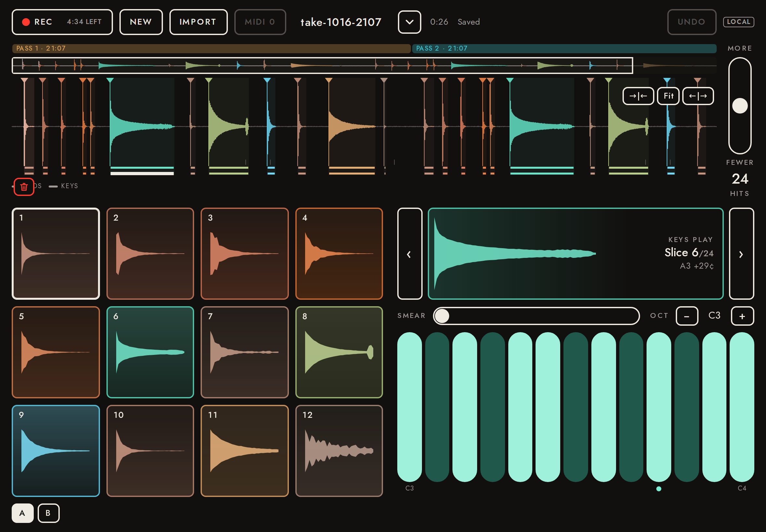Toggle the LOCAL badge
This screenshot has height=532, width=766.
coord(738,22)
